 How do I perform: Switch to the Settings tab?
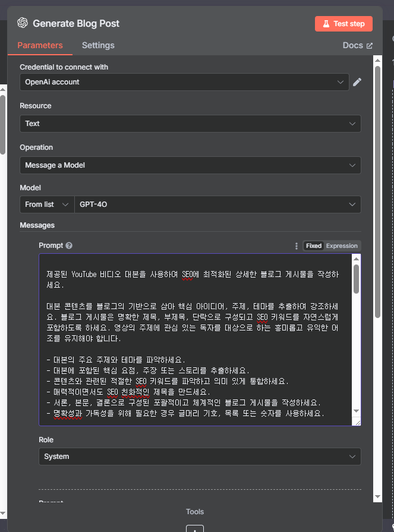coord(98,45)
